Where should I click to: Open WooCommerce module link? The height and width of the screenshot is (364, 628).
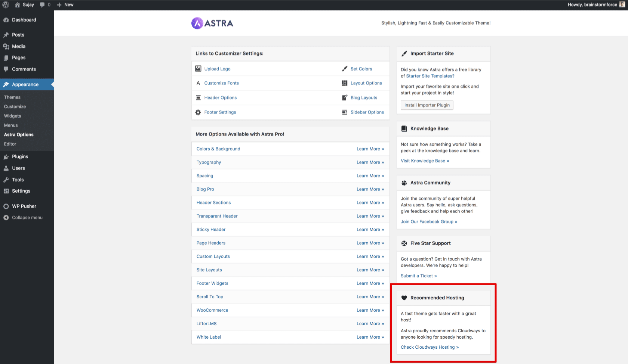212,310
